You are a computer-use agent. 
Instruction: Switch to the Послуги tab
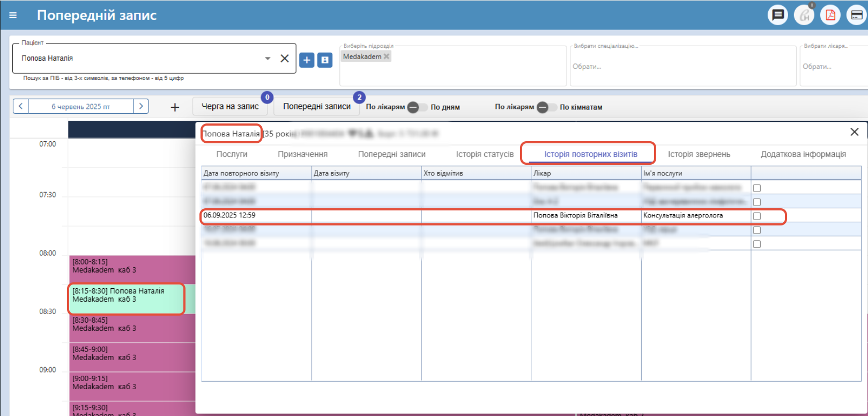pos(232,154)
